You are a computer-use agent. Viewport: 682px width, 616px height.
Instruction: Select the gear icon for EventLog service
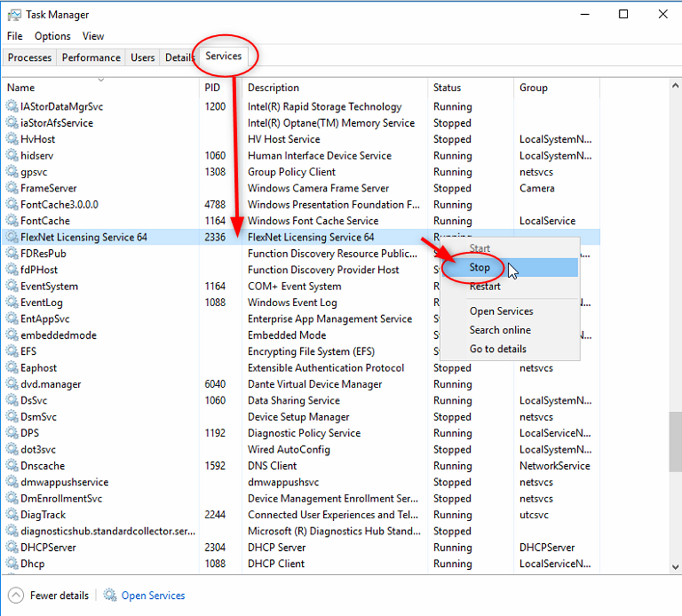11,303
